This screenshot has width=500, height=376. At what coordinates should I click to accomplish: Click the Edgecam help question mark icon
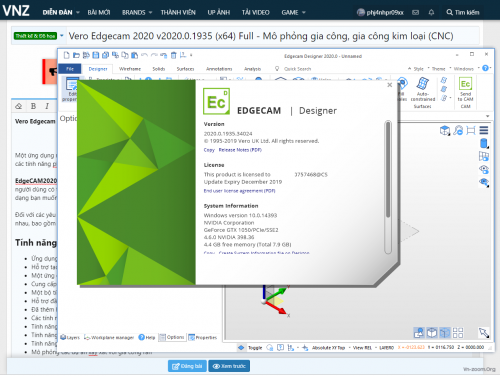point(485,68)
